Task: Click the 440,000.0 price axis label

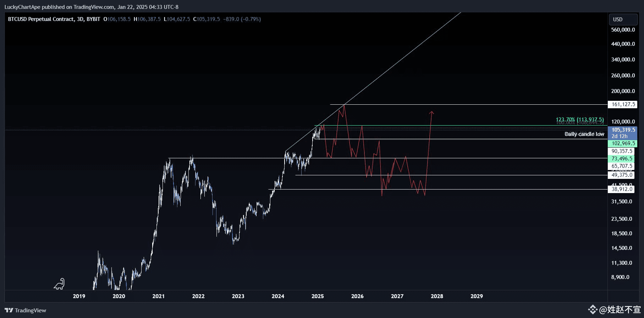Action: [x=623, y=44]
